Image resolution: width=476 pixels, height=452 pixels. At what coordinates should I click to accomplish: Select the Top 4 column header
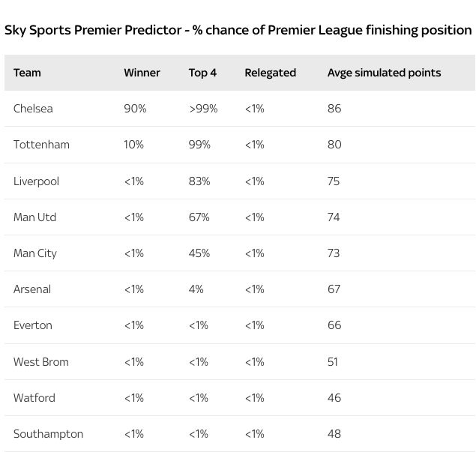pos(202,73)
